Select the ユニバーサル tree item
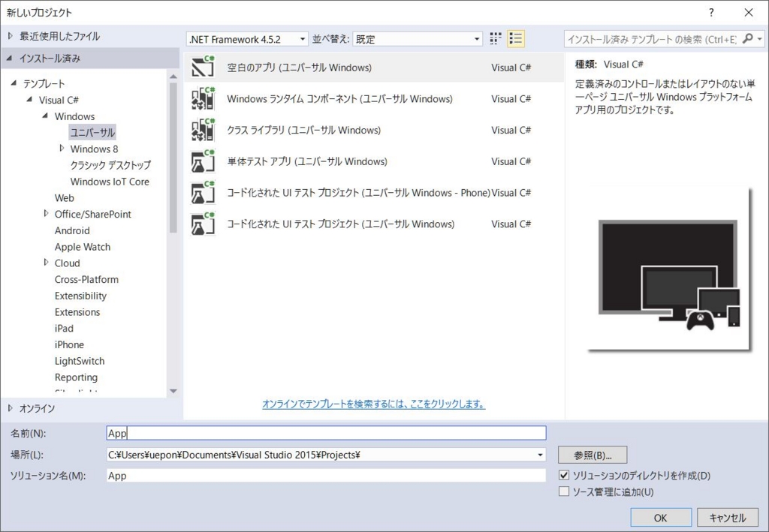Screen dimensions: 769x532 [x=92, y=132]
